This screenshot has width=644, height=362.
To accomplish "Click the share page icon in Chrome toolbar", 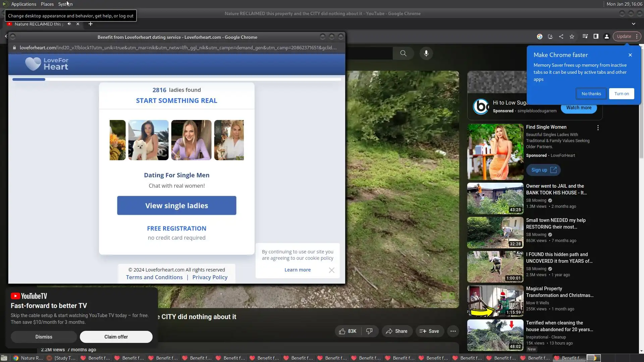I will pyautogui.click(x=561, y=37).
